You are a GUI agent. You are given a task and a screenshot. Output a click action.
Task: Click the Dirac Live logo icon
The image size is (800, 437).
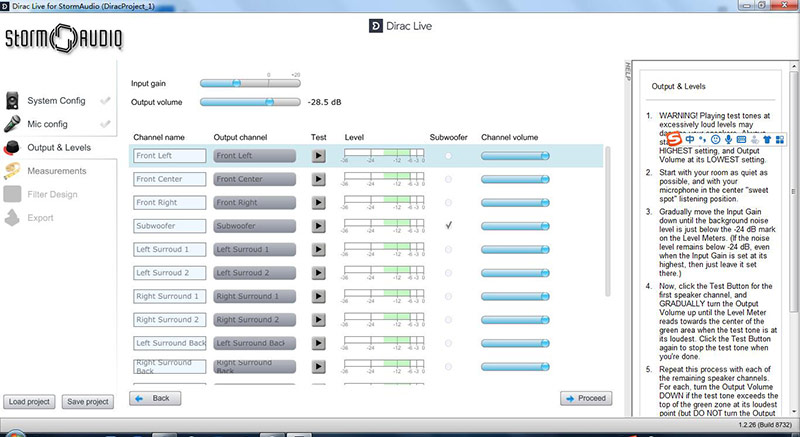376,26
